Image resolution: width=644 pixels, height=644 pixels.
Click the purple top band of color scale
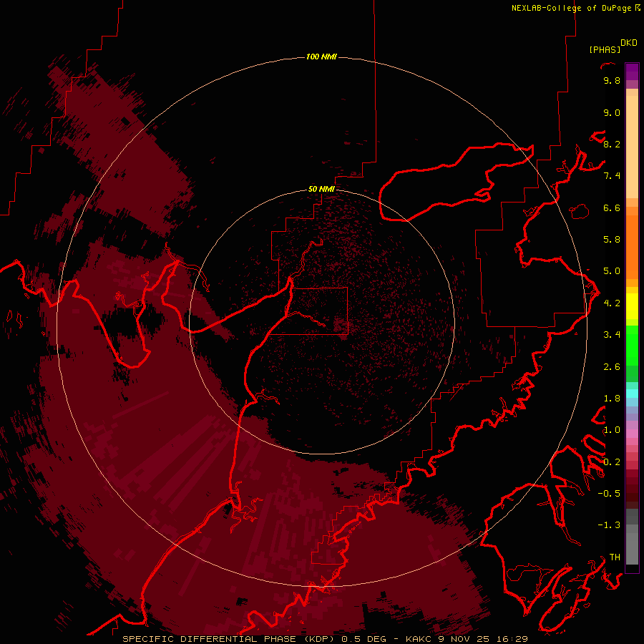click(632, 72)
